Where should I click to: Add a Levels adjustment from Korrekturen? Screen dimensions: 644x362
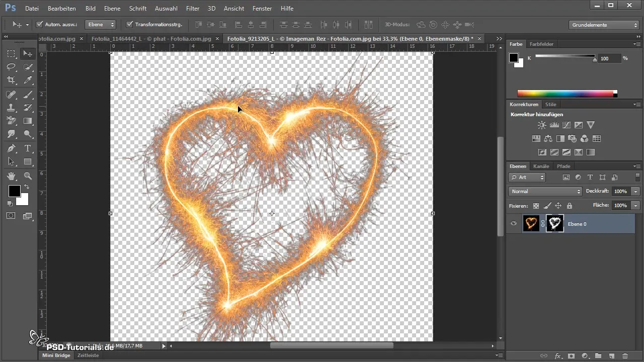(554, 125)
